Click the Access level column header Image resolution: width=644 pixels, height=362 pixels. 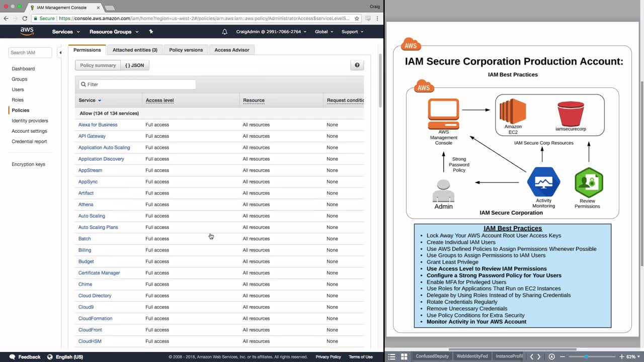click(x=159, y=101)
